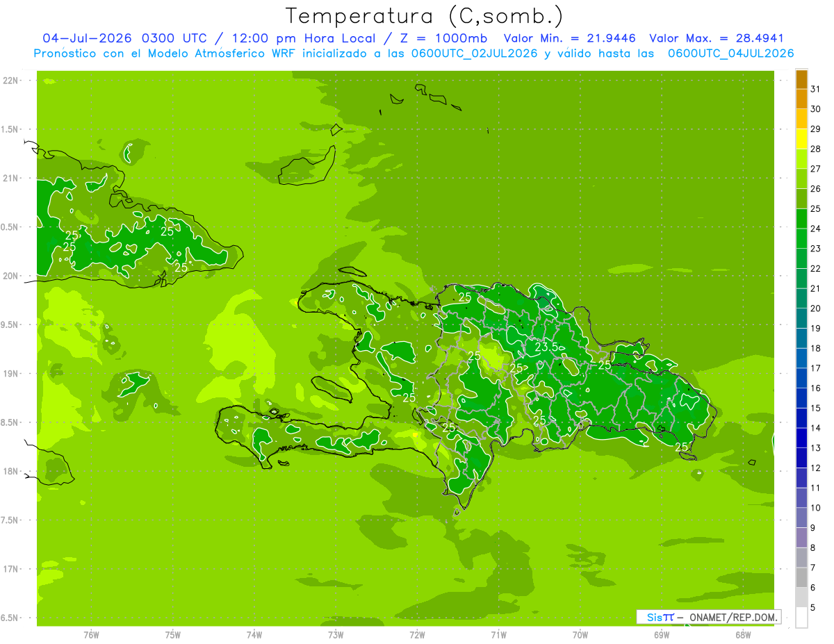Click the title 'Temperatura (C,somb.)'
Screen dimensions: 834x644
coord(425,16)
